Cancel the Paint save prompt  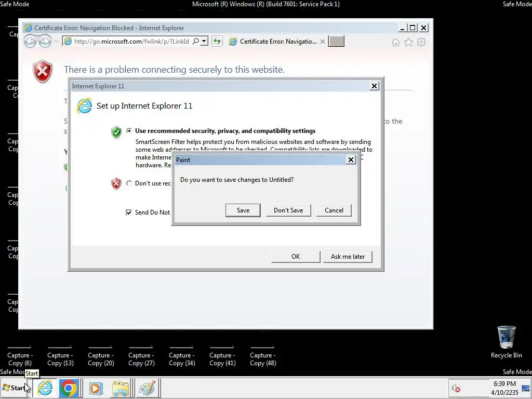point(334,210)
